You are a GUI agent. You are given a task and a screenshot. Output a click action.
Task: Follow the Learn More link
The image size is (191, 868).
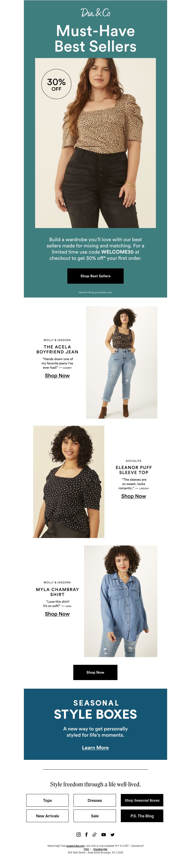point(95,748)
